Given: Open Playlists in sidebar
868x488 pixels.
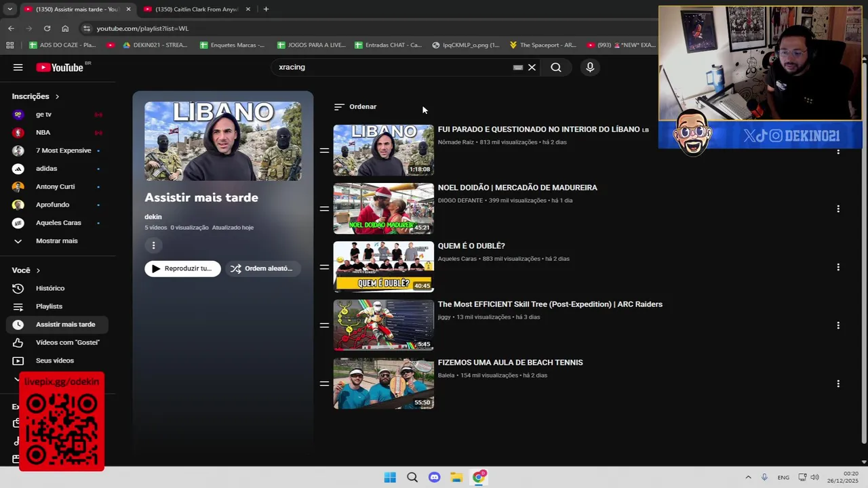Looking at the screenshot, I should tap(57, 306).
